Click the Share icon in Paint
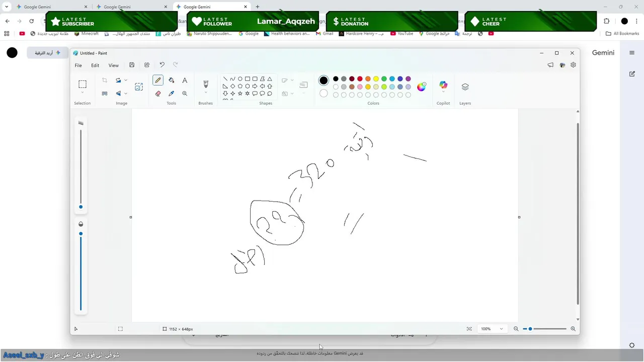This screenshot has width=644, height=362. [147, 65]
